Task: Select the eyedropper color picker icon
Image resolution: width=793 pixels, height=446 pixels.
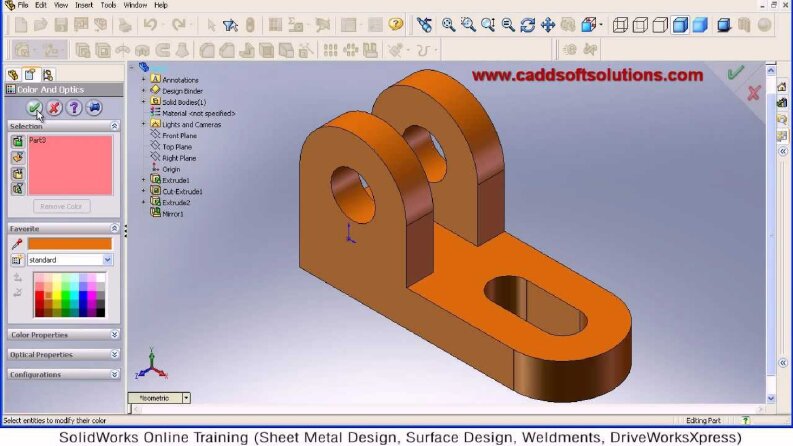Action: [17, 244]
